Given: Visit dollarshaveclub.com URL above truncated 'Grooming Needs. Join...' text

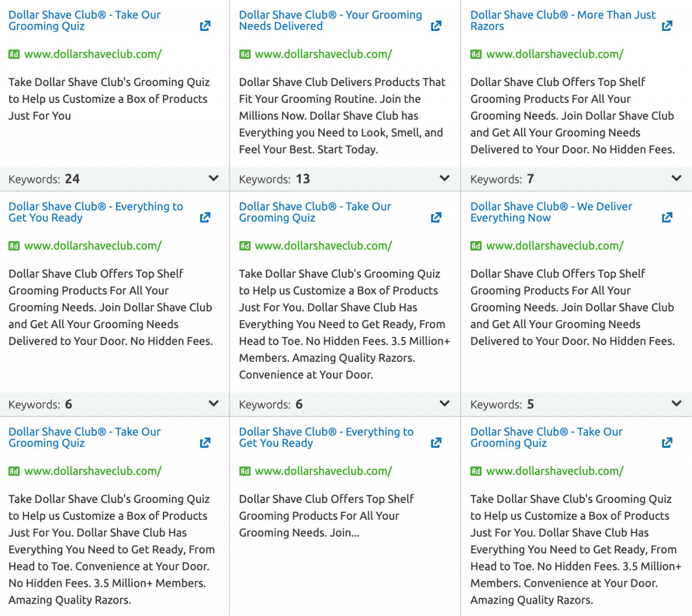Looking at the screenshot, I should 323,471.
